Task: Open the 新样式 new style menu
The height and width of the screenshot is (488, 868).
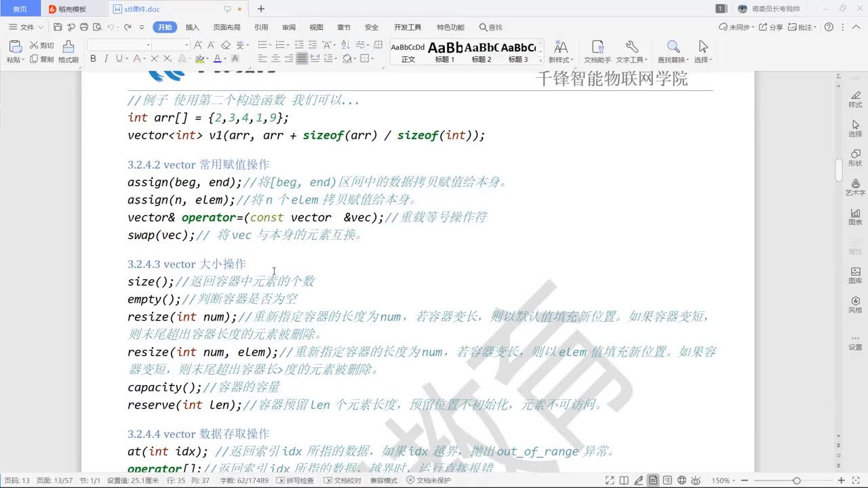Action: (x=561, y=52)
